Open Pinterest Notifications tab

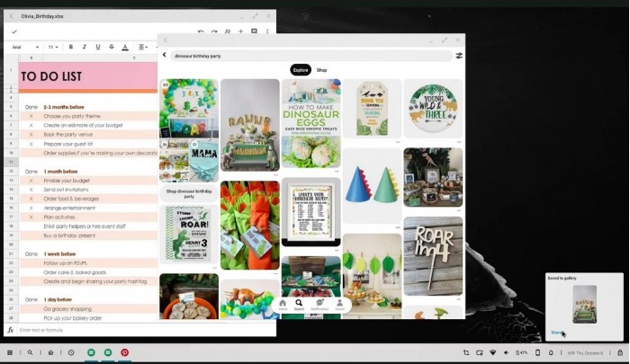[x=319, y=305]
